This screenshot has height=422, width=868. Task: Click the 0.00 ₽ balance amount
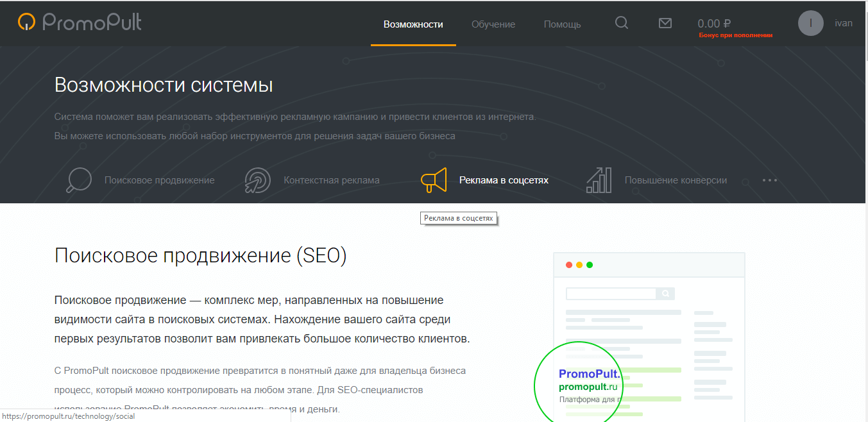(714, 24)
